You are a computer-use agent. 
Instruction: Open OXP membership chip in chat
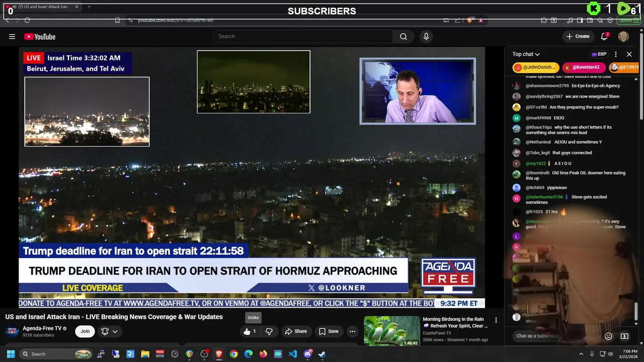pyautogui.click(x=599, y=54)
